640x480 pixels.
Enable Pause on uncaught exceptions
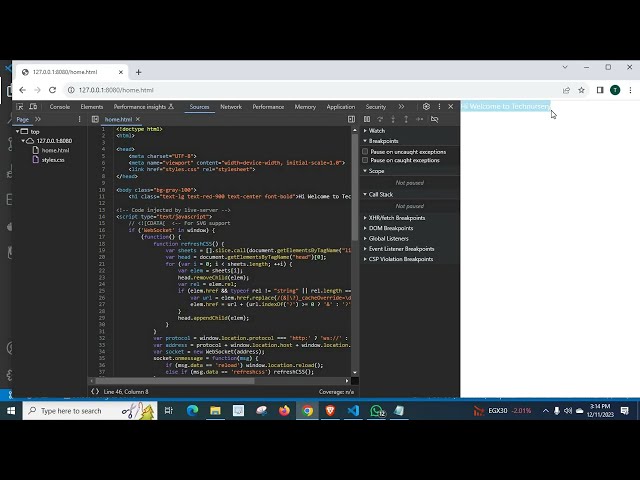(x=366, y=152)
